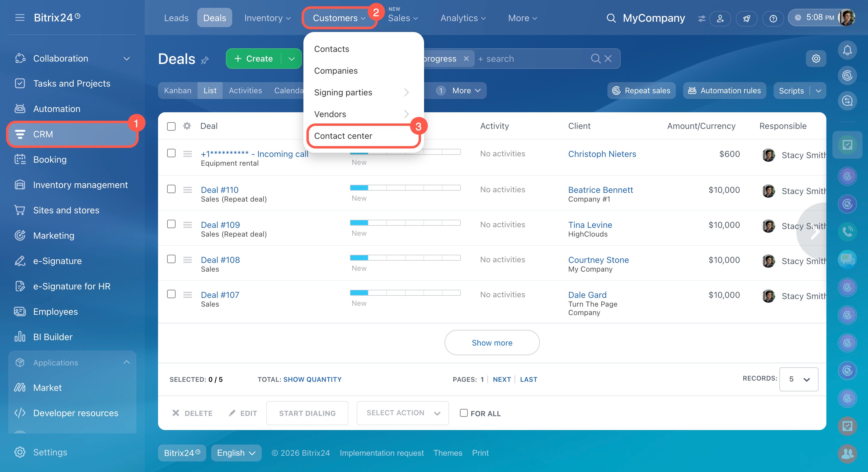Open the Records per page dropdown

(x=798, y=379)
